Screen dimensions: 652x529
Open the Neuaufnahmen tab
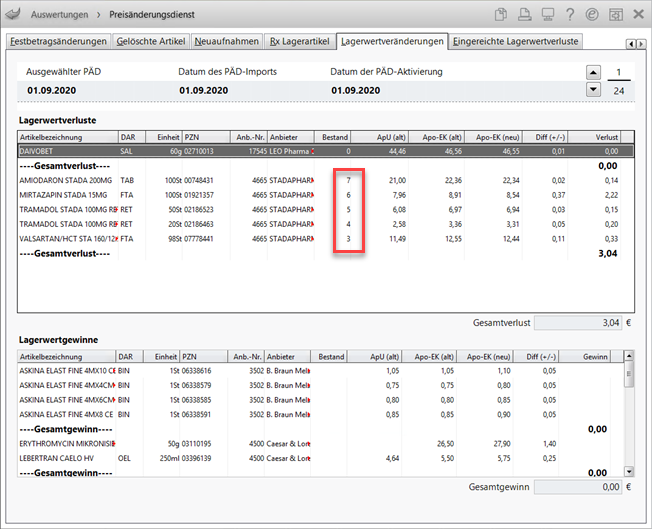click(227, 42)
